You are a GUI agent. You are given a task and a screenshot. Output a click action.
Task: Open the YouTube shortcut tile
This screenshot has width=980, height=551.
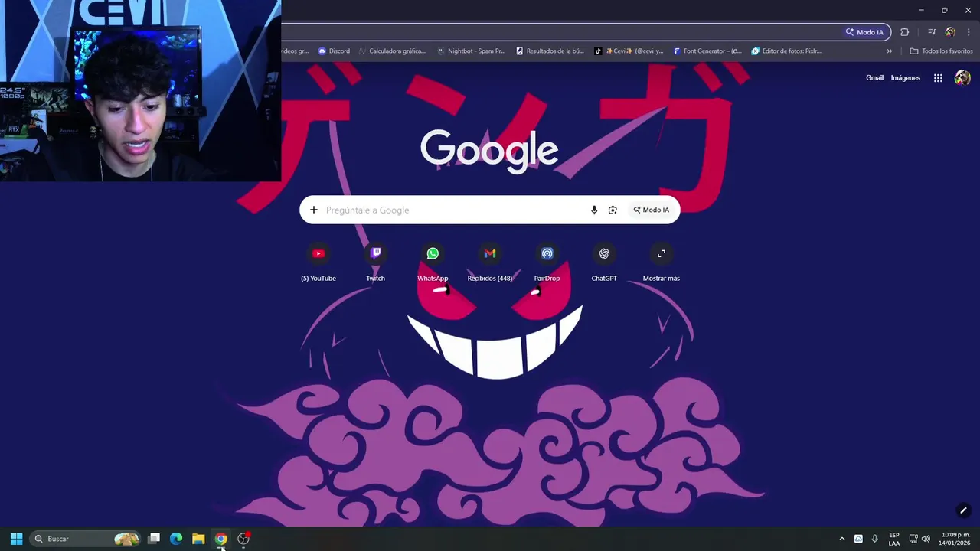click(318, 262)
